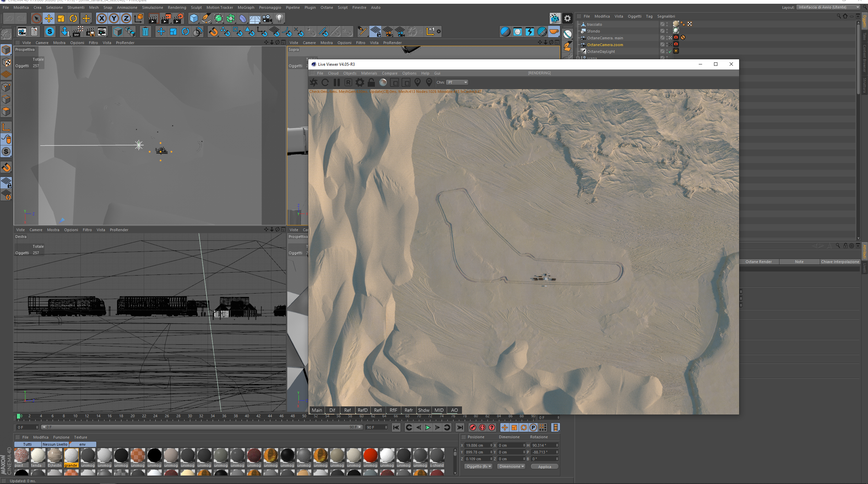
Task: Toggle parameter keyframe recording P button
Action: (533, 427)
